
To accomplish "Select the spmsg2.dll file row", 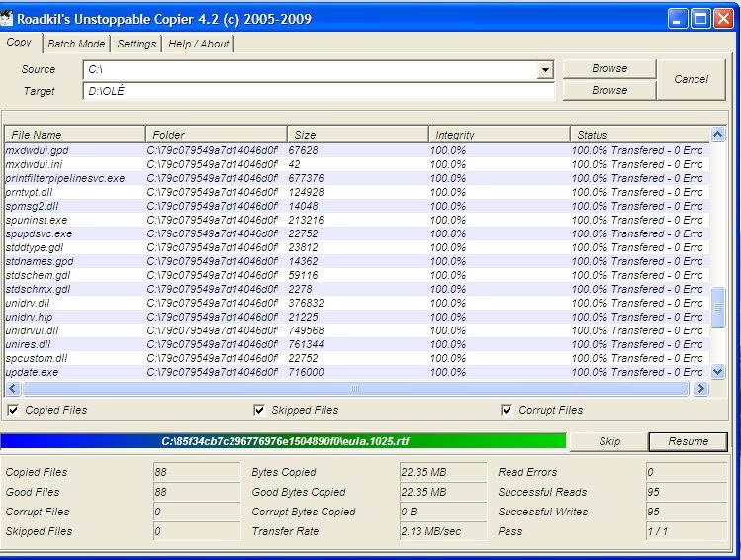I will (x=357, y=206).
